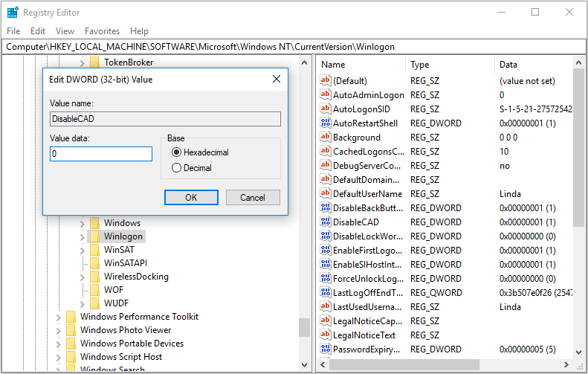
Task: Confirm the DWORD edit with OK
Action: (x=191, y=197)
